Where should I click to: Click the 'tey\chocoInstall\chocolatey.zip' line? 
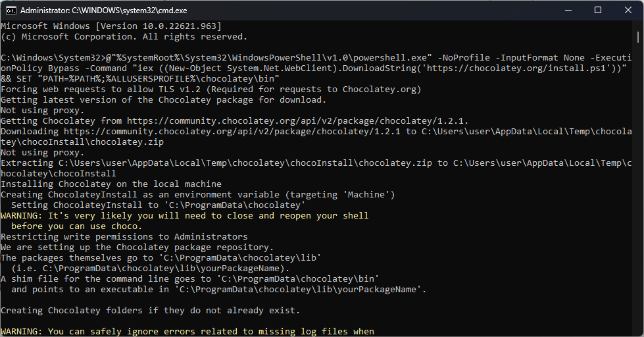coord(82,142)
